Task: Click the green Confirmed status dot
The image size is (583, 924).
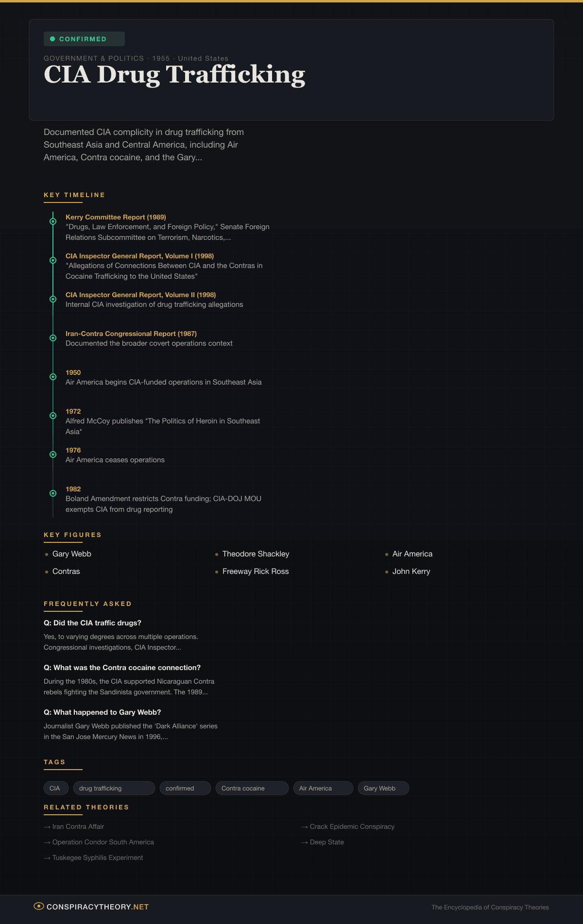Action: tap(52, 39)
